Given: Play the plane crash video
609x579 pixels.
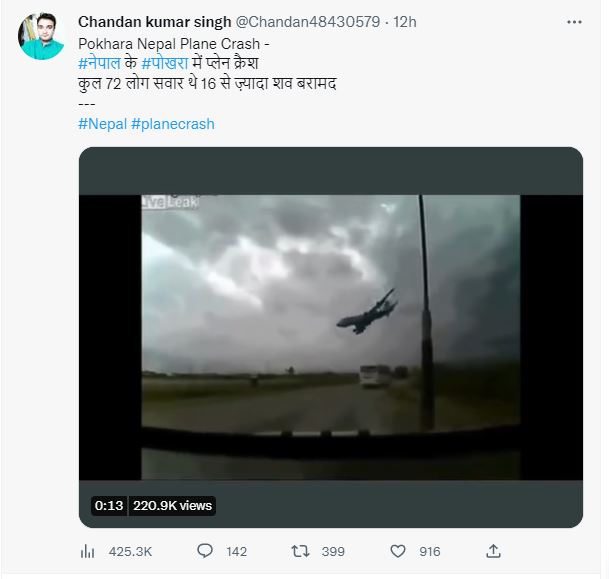Looking at the screenshot, I should (330, 336).
